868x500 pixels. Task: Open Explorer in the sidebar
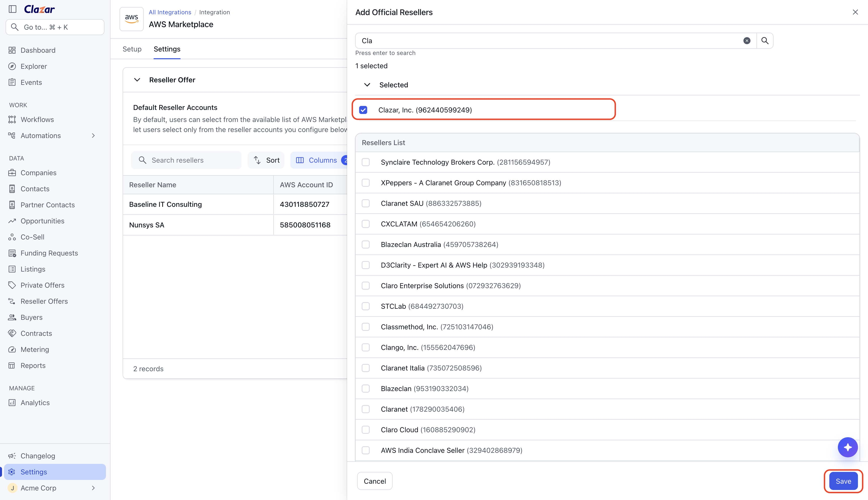pos(34,66)
